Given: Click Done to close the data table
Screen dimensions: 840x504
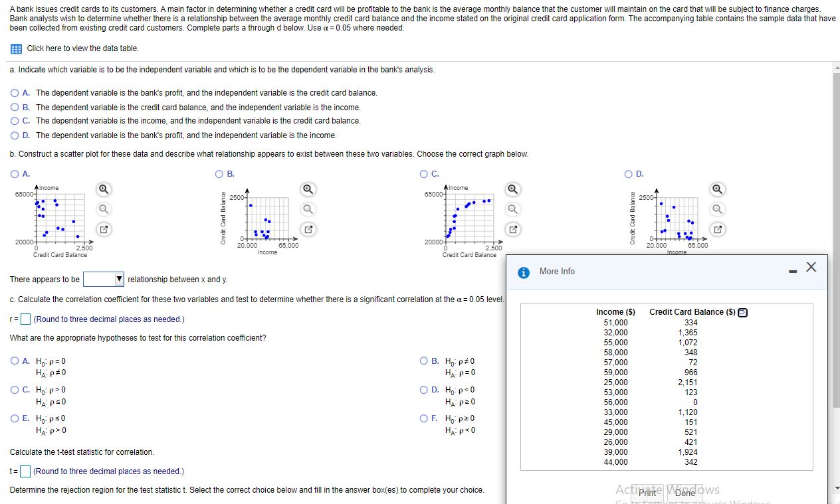Looking at the screenshot, I should point(684,493).
